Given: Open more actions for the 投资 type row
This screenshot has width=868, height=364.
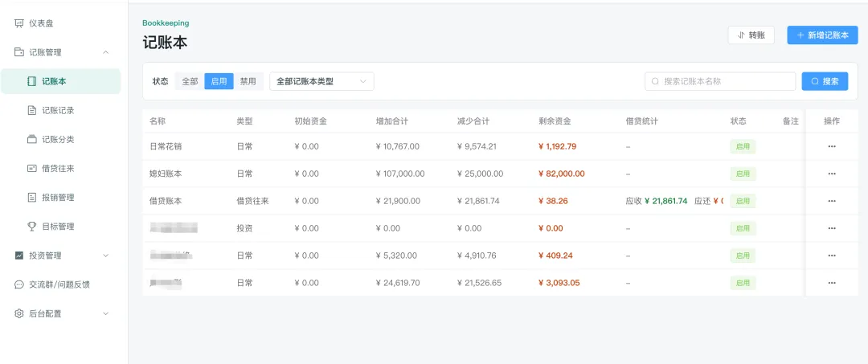Looking at the screenshot, I should pyautogui.click(x=832, y=228).
